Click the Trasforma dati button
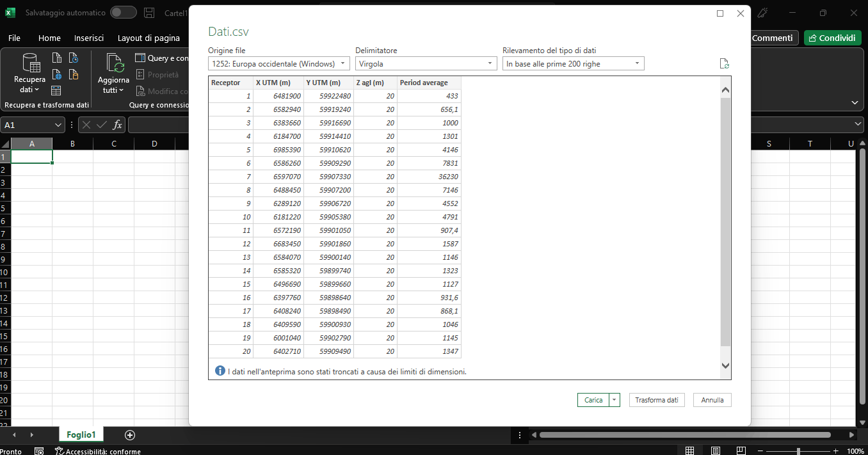Image resolution: width=868 pixels, height=455 pixels. coord(657,400)
